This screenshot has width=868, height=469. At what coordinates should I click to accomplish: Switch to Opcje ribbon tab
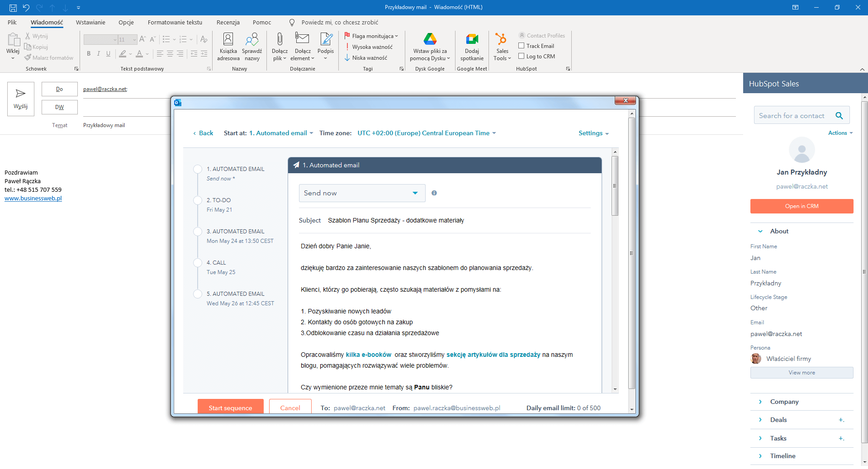point(126,23)
